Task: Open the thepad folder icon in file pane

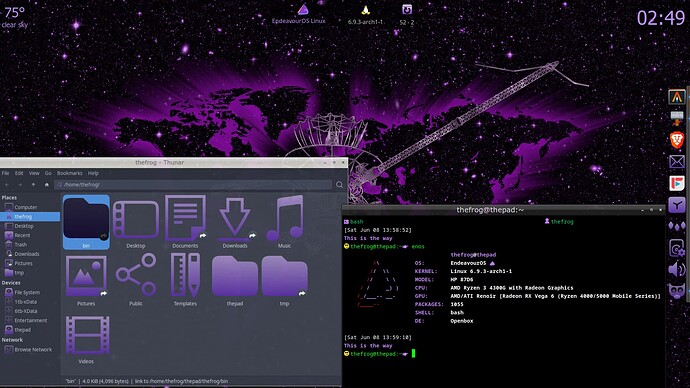Action: click(x=235, y=276)
